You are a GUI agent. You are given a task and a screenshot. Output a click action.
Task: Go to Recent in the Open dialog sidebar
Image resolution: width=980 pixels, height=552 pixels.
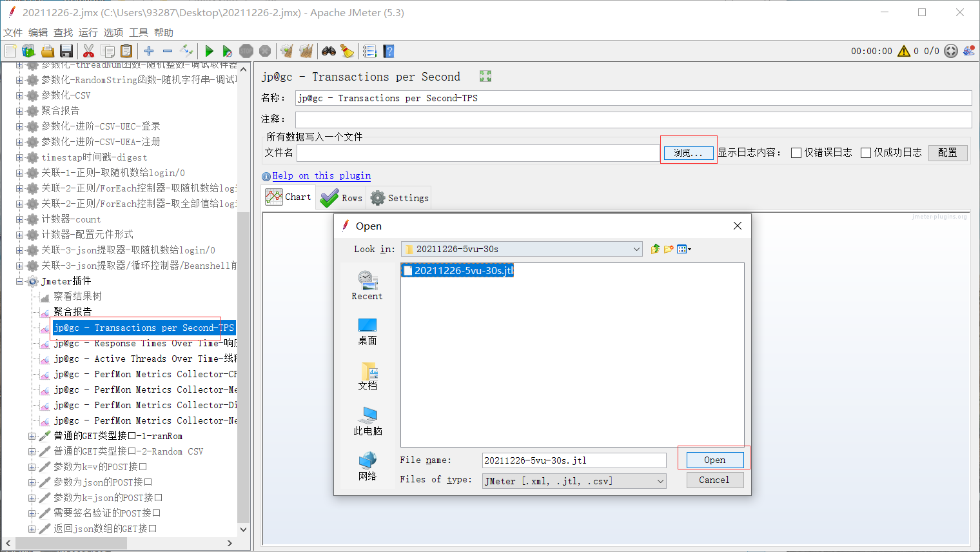coord(367,286)
